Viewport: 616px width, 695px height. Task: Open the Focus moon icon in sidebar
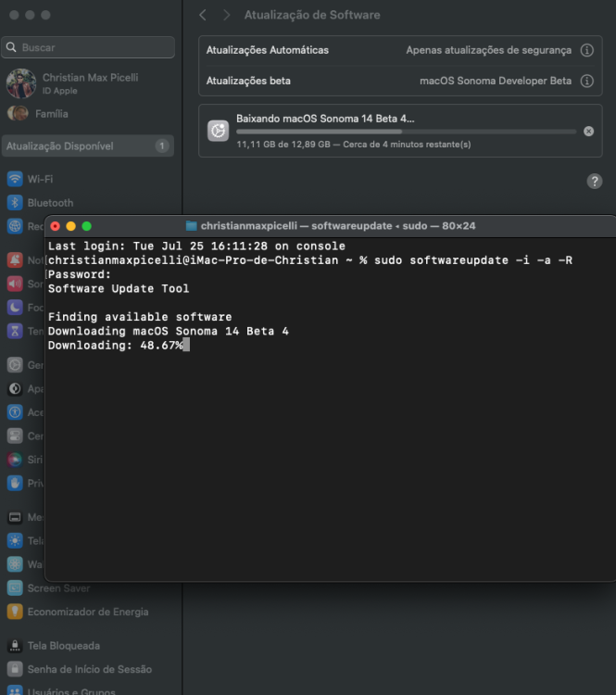click(15, 307)
